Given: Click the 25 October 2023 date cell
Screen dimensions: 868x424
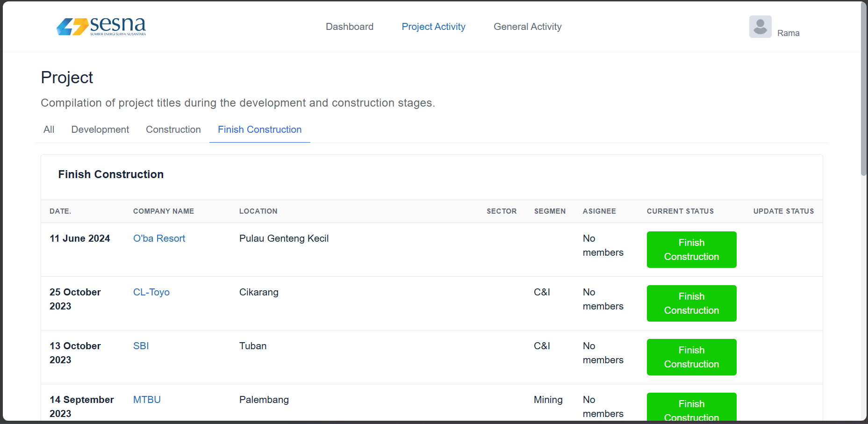Looking at the screenshot, I should (x=75, y=299).
